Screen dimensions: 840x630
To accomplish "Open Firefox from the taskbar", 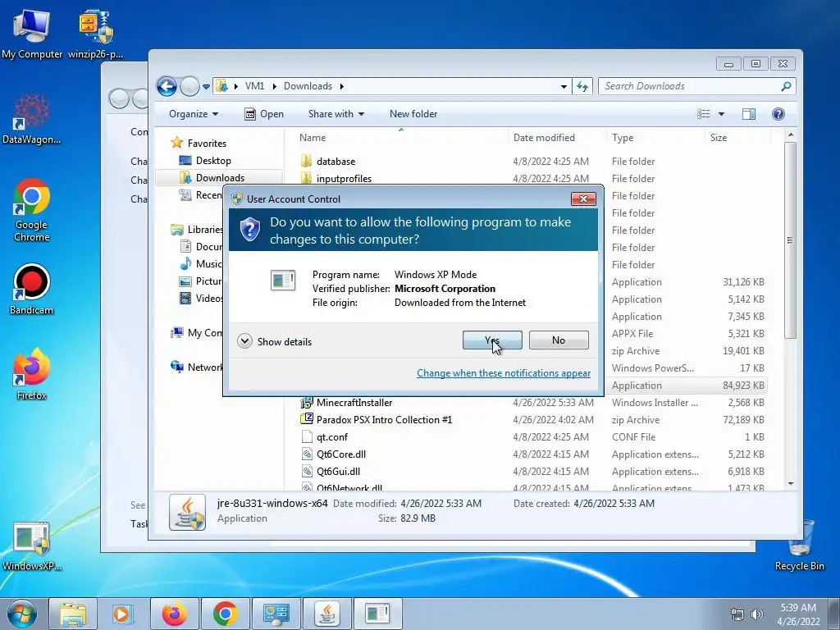I will [174, 614].
